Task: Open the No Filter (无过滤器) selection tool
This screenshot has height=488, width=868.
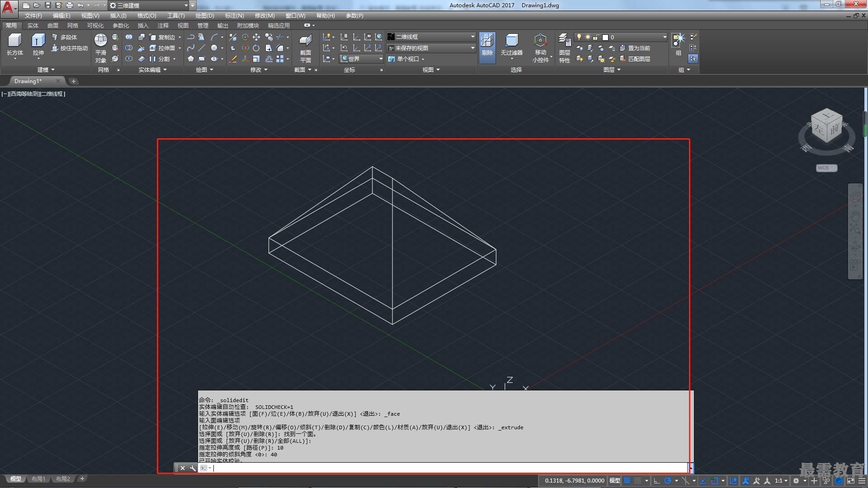Action: pos(511,45)
